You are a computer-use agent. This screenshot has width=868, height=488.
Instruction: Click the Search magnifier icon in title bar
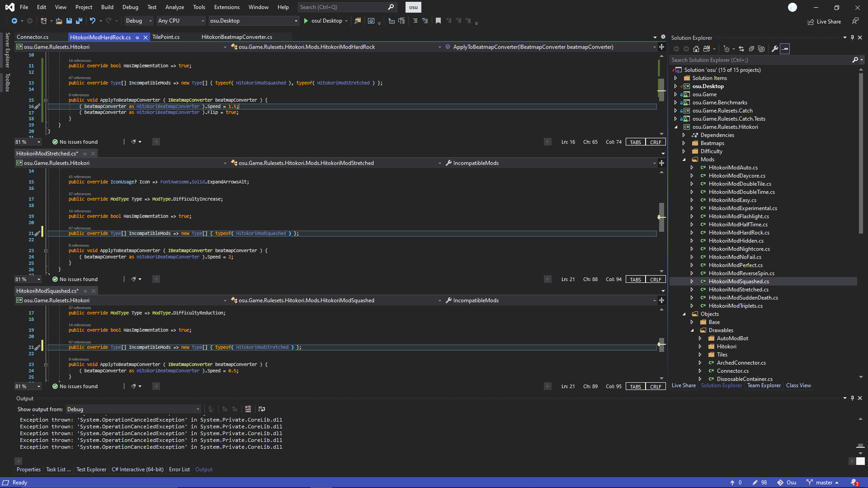point(391,7)
